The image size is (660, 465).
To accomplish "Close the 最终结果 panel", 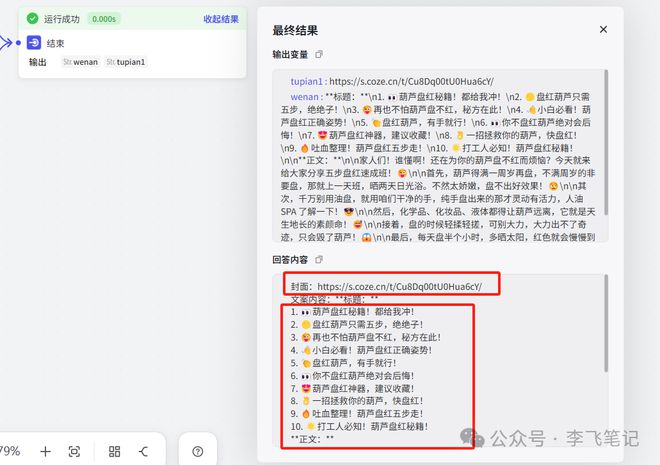I will point(603,29).
